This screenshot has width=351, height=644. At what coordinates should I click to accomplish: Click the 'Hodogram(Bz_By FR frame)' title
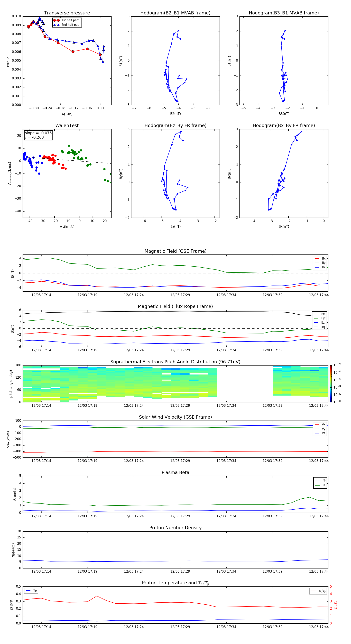click(x=175, y=125)
